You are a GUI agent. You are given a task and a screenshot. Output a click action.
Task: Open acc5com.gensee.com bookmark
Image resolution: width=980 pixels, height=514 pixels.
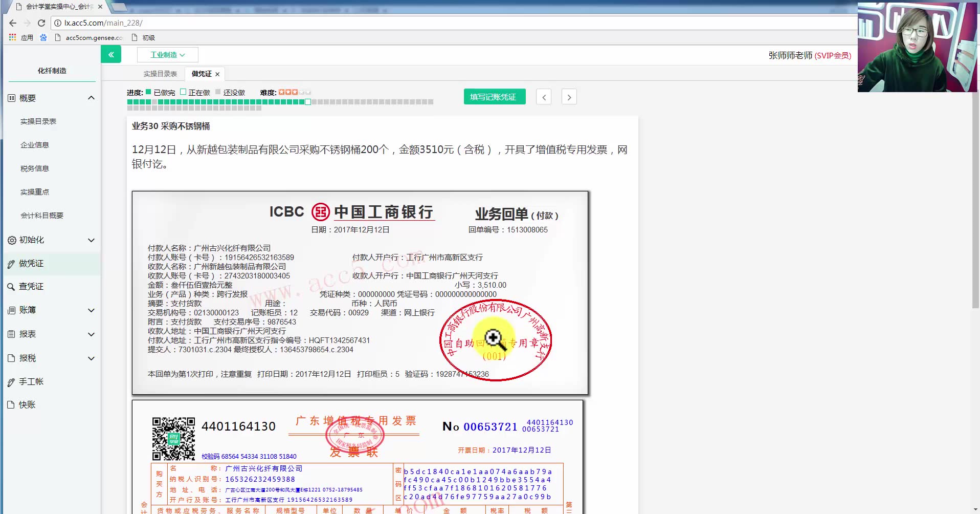click(88, 37)
